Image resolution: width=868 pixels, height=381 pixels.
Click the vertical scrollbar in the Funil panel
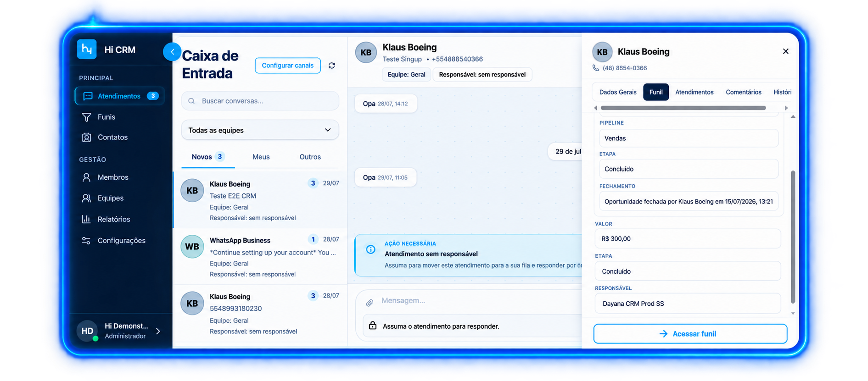tap(793, 237)
